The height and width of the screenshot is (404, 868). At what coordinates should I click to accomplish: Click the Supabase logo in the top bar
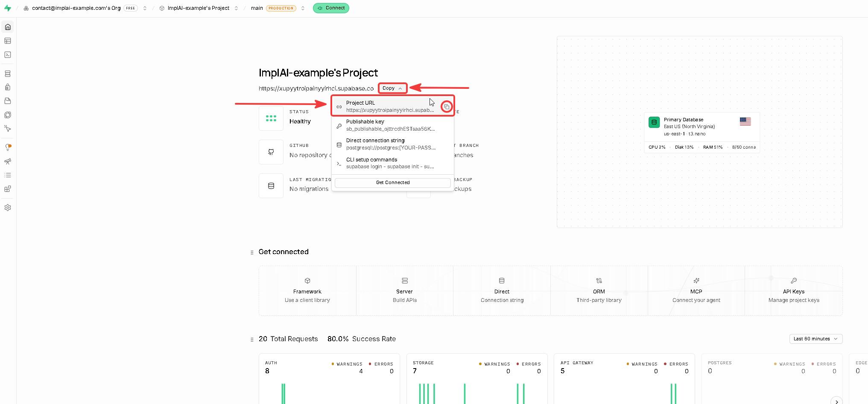[x=8, y=8]
